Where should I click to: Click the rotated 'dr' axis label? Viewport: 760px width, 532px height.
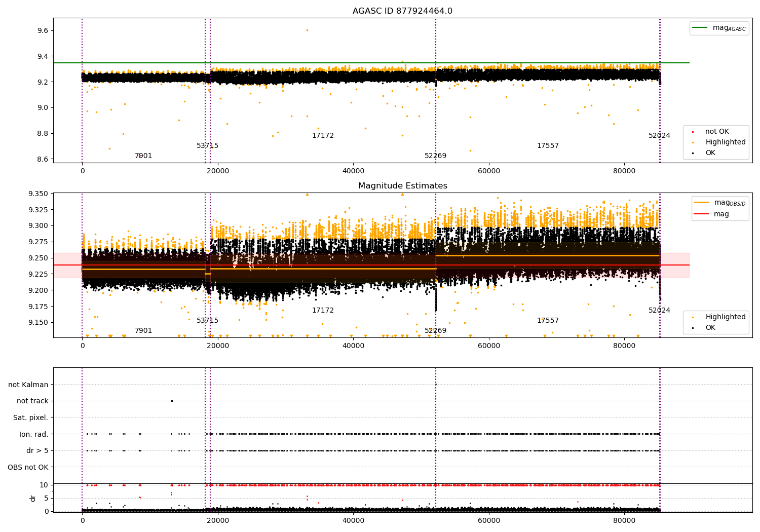pyautogui.click(x=33, y=498)
